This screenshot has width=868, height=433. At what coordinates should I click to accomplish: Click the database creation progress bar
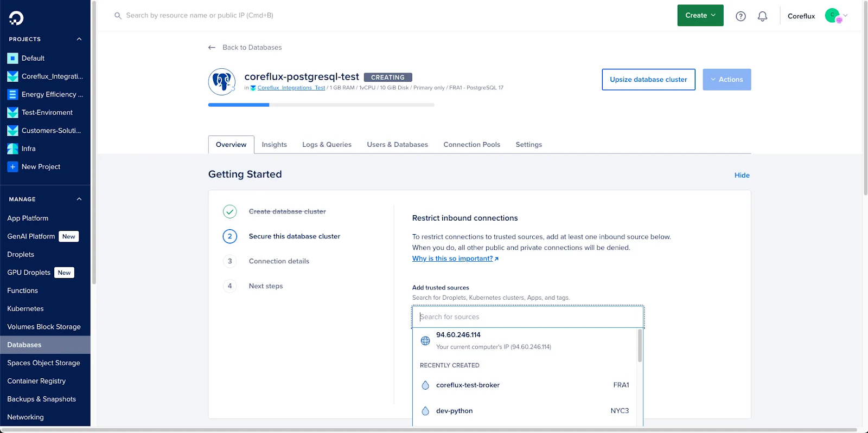(x=321, y=105)
